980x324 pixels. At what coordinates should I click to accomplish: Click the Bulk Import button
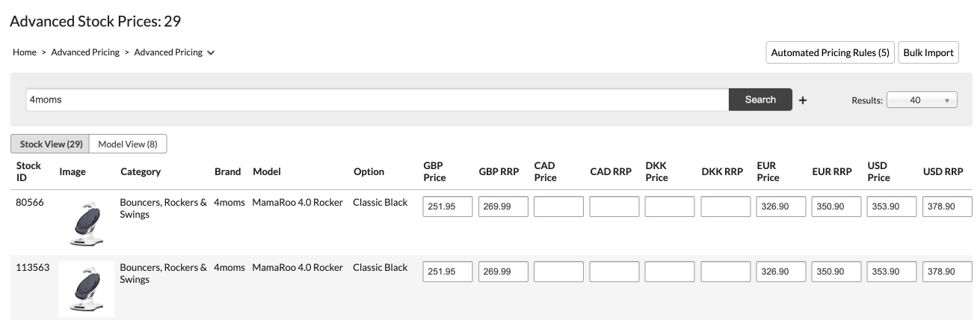[x=928, y=52]
